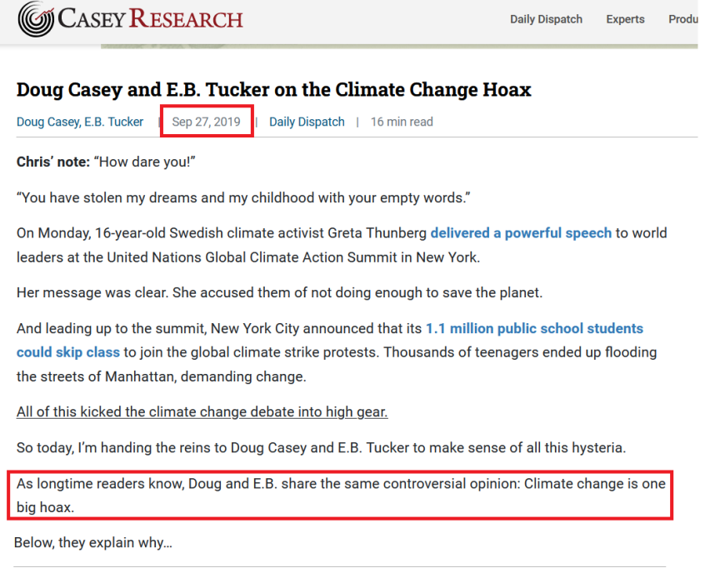Select the partially visible Products menu item
This screenshot has height=588, width=725.
pos(682,19)
